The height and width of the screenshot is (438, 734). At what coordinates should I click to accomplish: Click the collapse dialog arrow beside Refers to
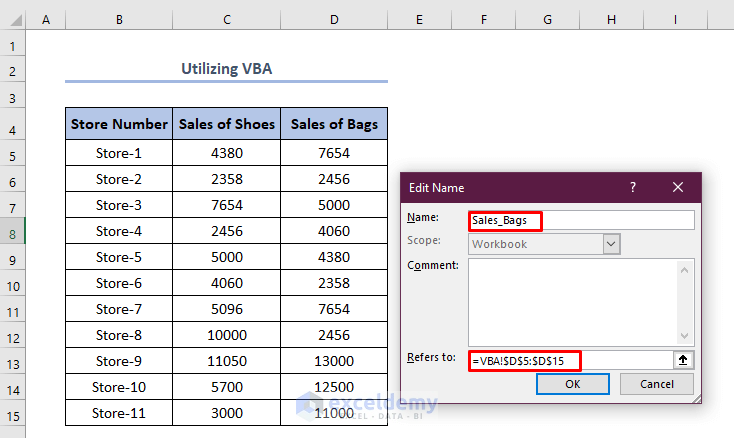[x=684, y=360]
